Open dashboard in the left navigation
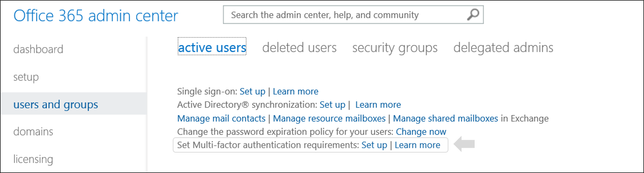Screen dimensions: 644x173 [x=38, y=49]
